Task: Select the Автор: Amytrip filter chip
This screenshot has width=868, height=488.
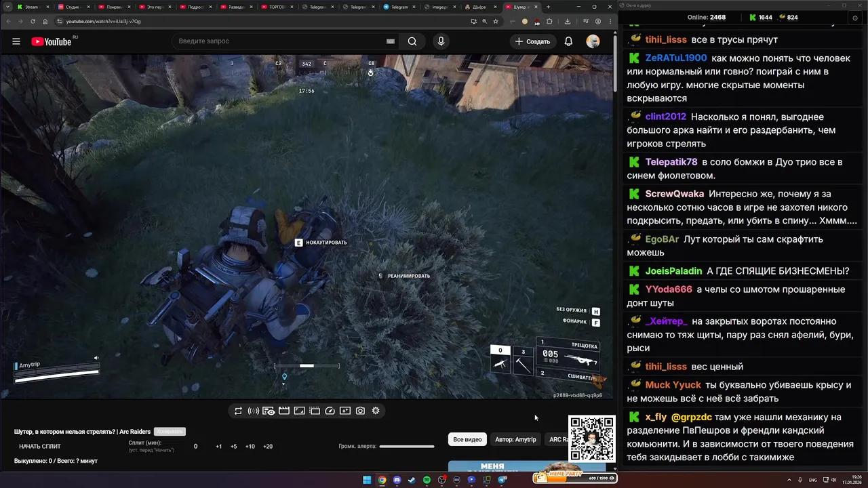Action: tap(515, 439)
